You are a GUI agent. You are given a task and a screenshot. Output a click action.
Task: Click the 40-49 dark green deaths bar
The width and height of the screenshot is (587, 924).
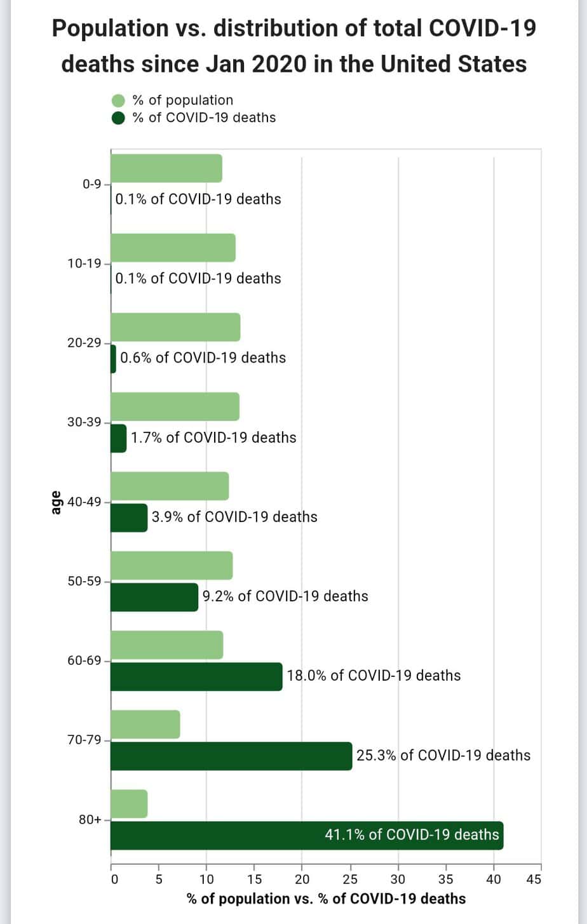point(129,518)
